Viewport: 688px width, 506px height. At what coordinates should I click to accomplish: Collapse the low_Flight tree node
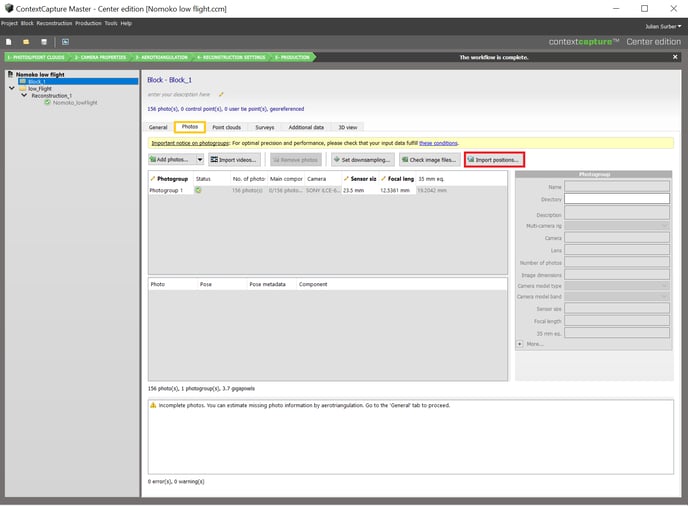click(x=10, y=88)
